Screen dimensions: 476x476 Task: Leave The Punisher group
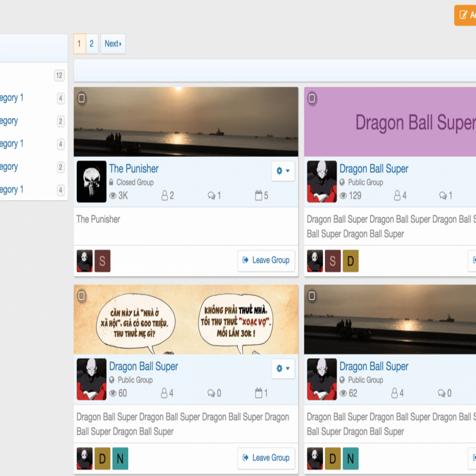(x=266, y=260)
